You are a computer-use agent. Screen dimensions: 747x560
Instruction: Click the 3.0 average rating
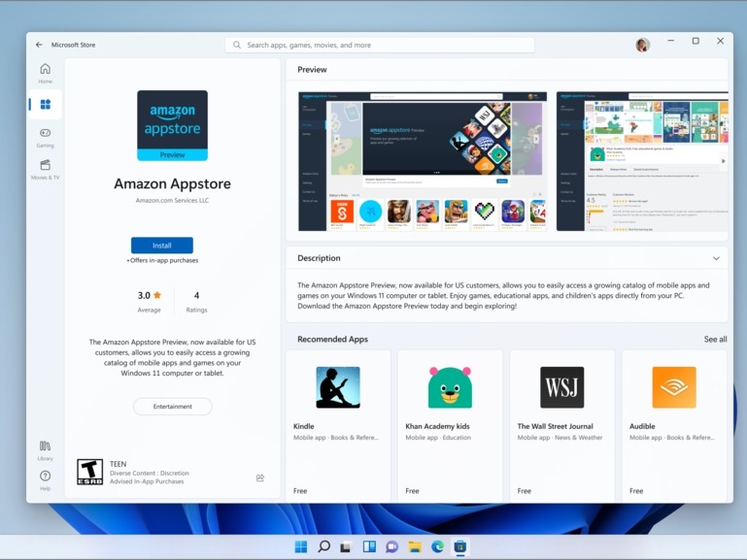point(150,302)
